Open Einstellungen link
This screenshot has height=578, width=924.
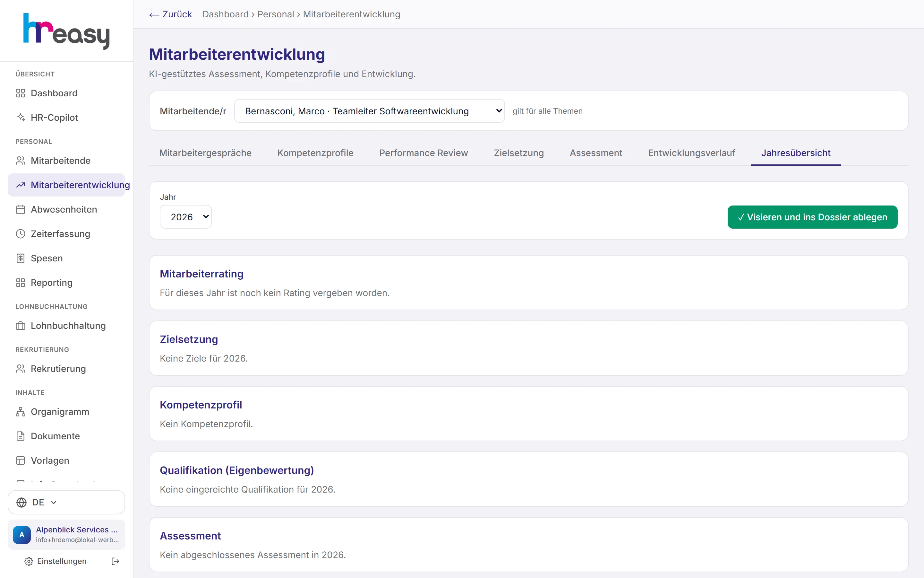click(x=56, y=561)
